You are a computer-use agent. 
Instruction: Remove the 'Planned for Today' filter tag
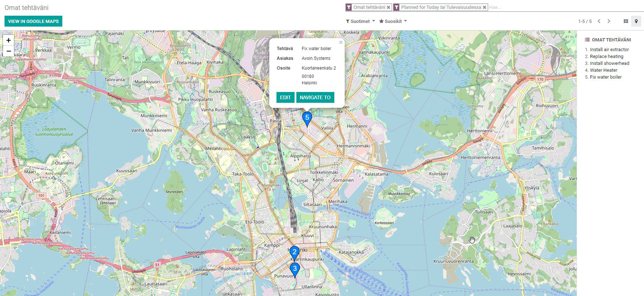click(x=485, y=7)
